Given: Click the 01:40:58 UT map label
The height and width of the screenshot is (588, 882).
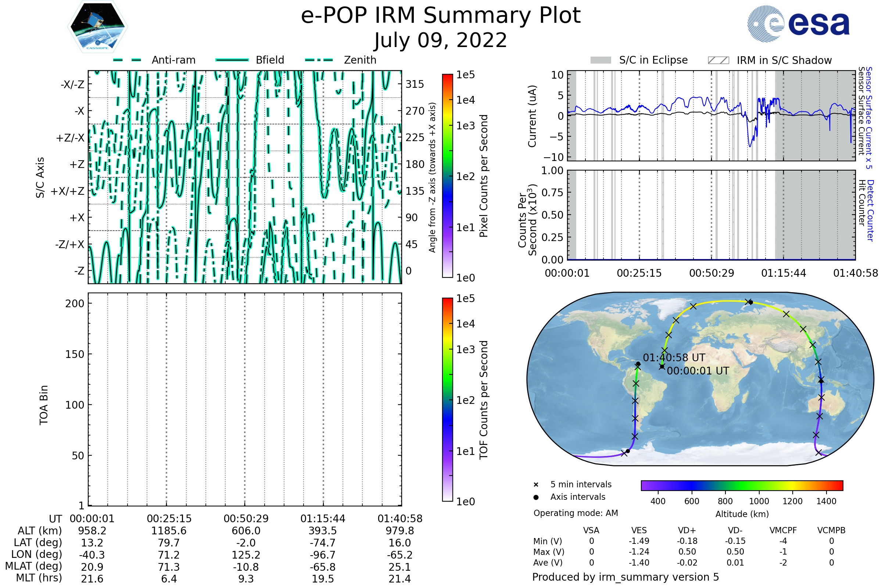Looking at the screenshot, I should pos(674,358).
